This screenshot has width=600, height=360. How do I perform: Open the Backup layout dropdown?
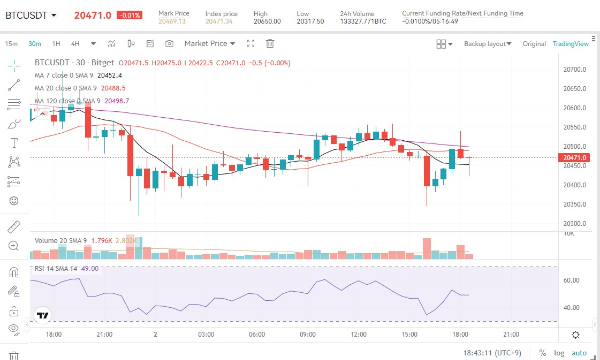point(488,44)
